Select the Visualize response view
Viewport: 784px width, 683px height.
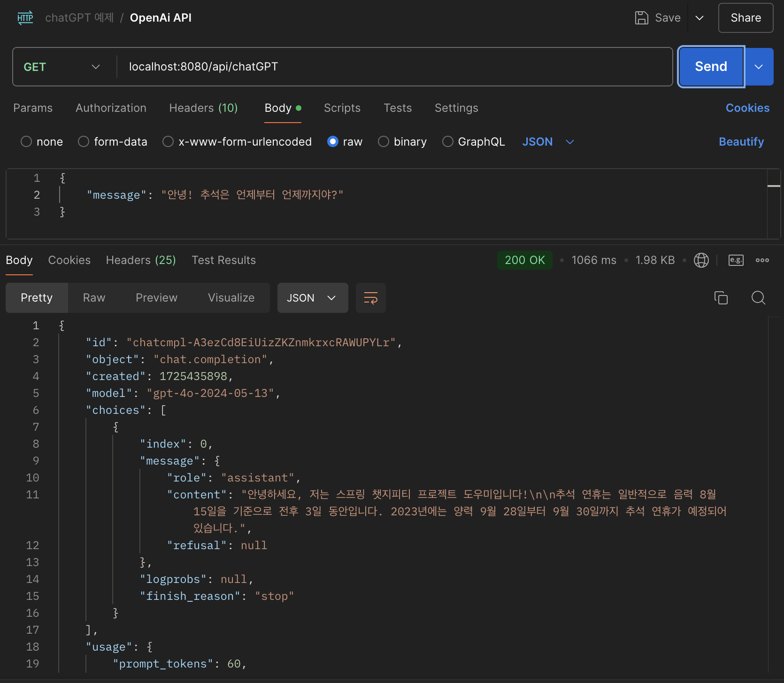231,298
